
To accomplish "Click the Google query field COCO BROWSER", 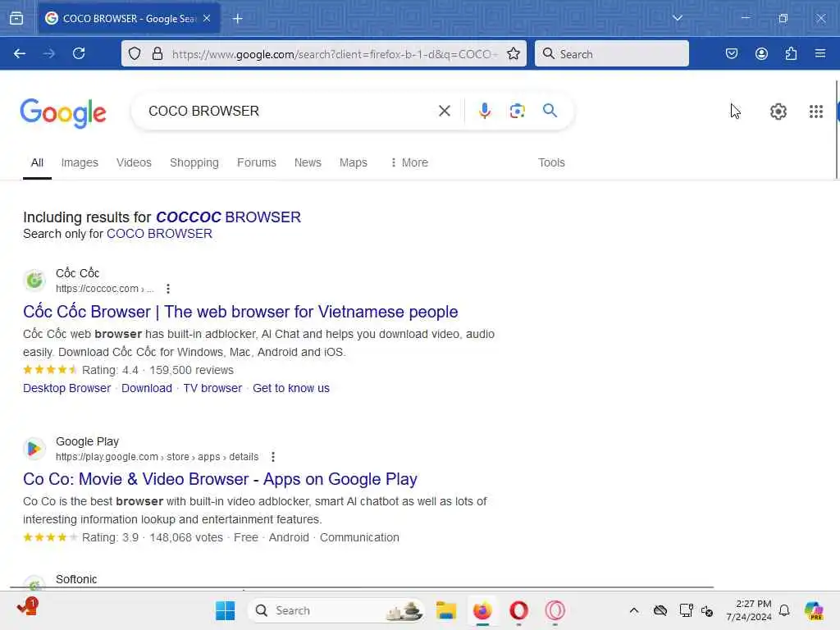I will pyautogui.click(x=290, y=111).
